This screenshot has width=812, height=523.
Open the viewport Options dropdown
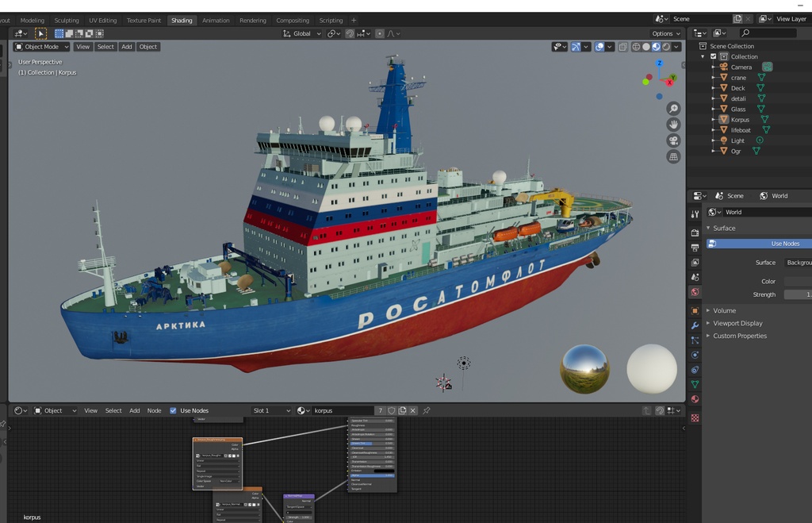(x=666, y=33)
